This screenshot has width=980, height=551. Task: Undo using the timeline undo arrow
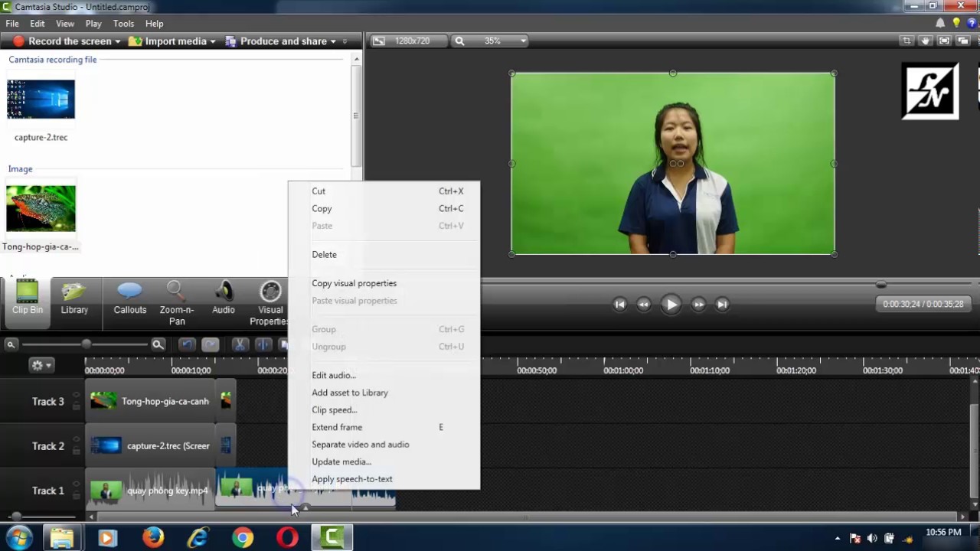pyautogui.click(x=187, y=345)
